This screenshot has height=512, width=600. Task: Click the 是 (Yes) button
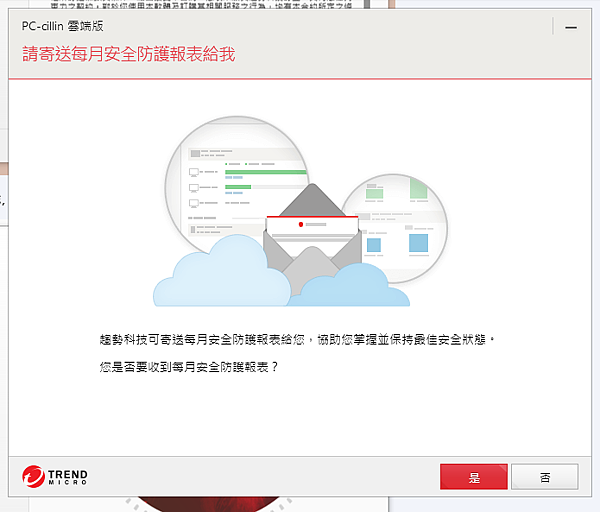click(474, 477)
